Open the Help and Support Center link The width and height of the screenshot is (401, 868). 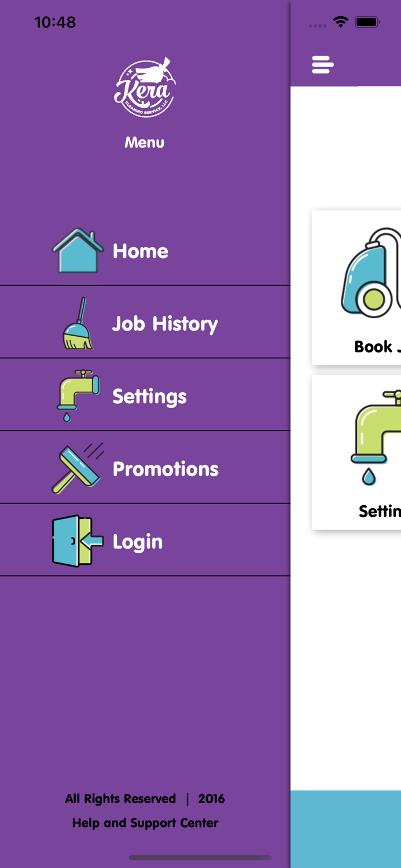(x=145, y=823)
